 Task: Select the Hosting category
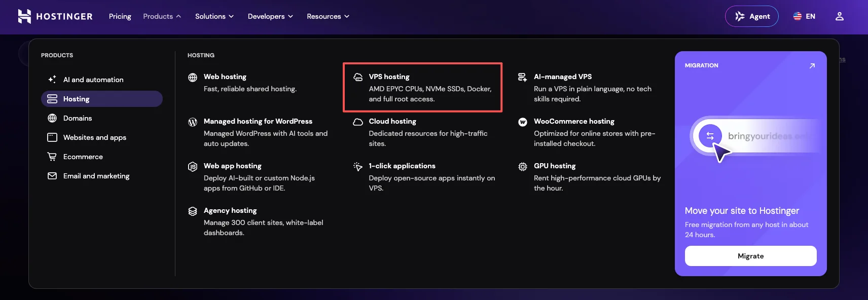tap(102, 99)
